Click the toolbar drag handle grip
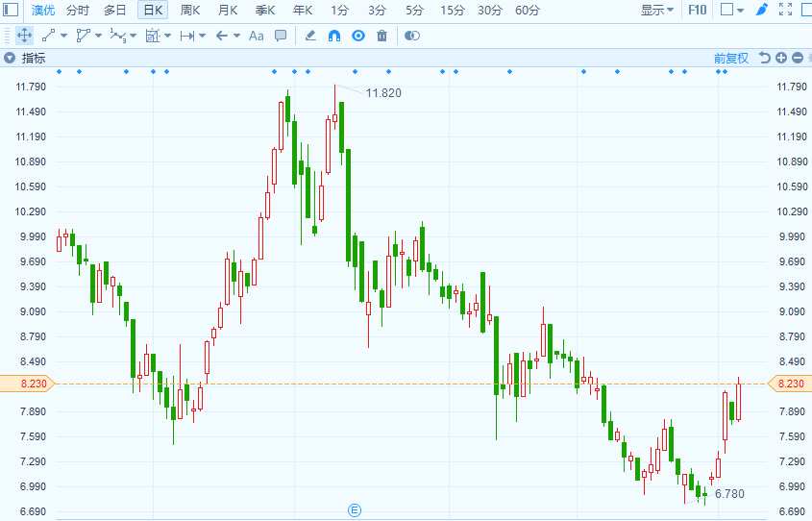Screen dimensions: 812x521 point(7,36)
